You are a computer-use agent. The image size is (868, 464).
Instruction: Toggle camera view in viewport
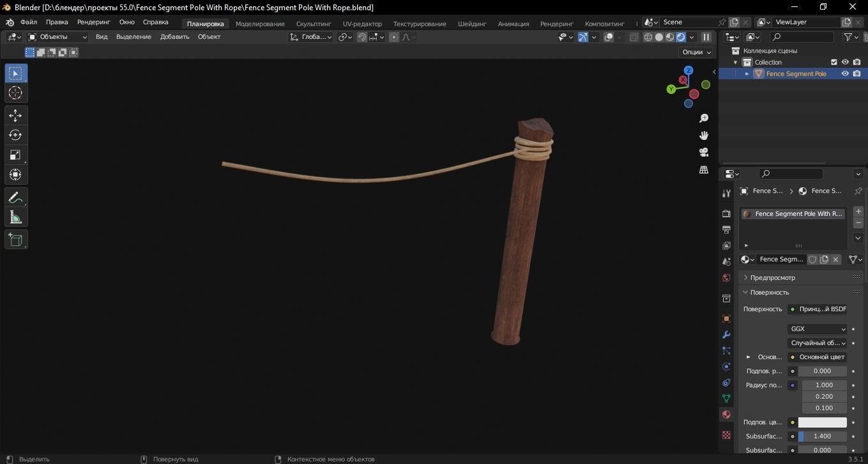(704, 152)
